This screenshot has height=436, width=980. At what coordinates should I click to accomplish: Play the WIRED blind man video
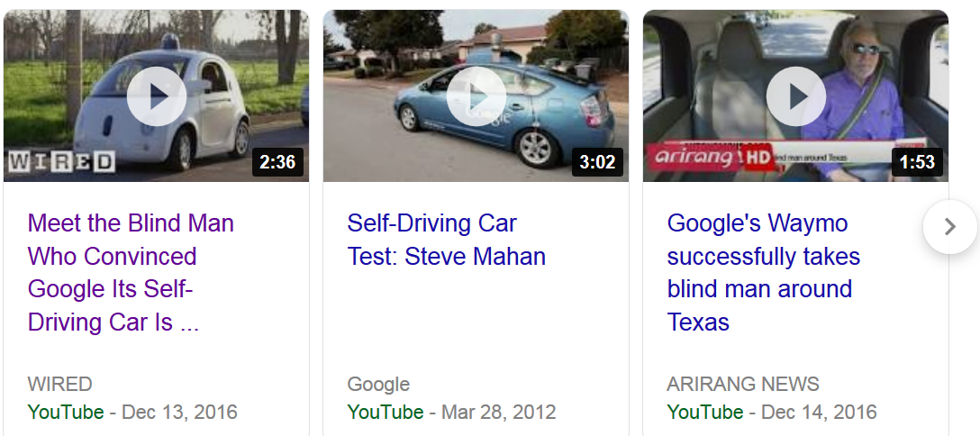tap(156, 96)
